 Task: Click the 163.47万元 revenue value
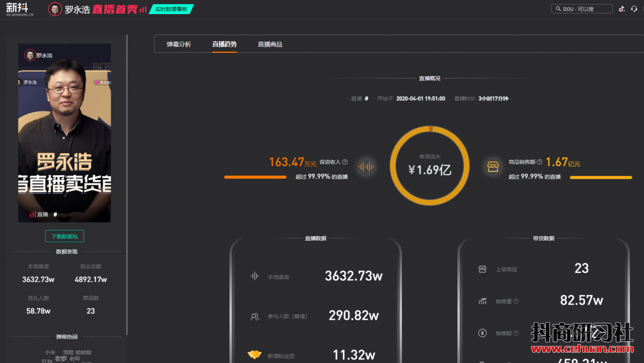(293, 162)
